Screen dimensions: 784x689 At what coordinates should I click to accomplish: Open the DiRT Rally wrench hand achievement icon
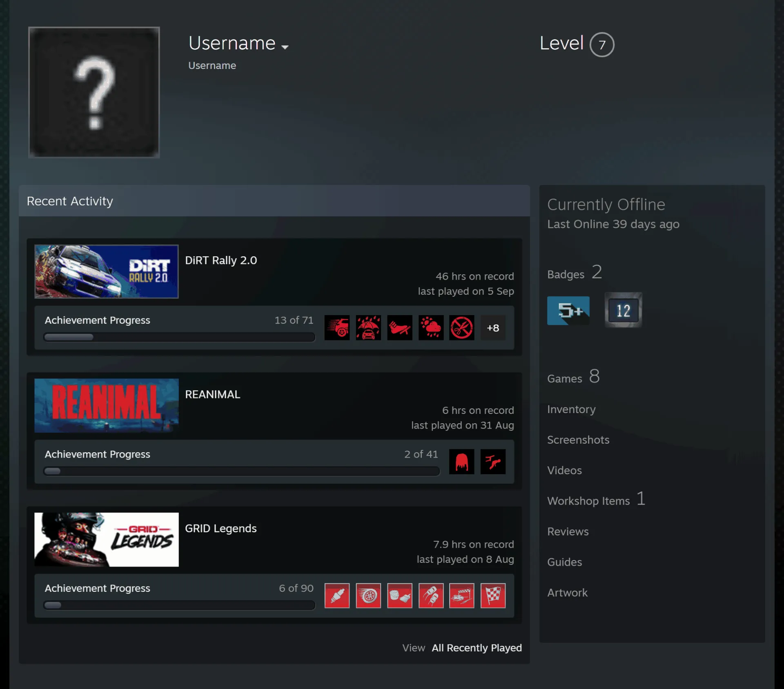point(399,327)
